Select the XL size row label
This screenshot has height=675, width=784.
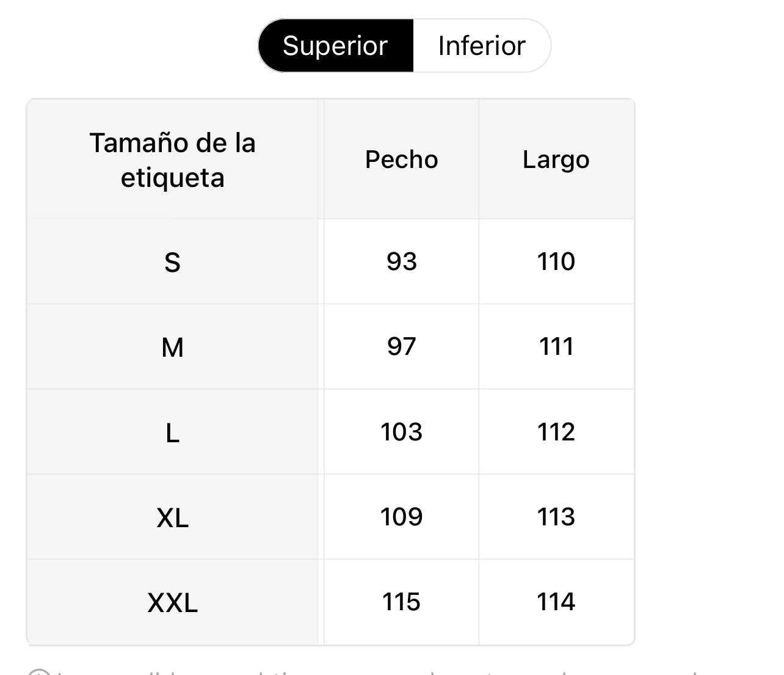pyautogui.click(x=173, y=517)
